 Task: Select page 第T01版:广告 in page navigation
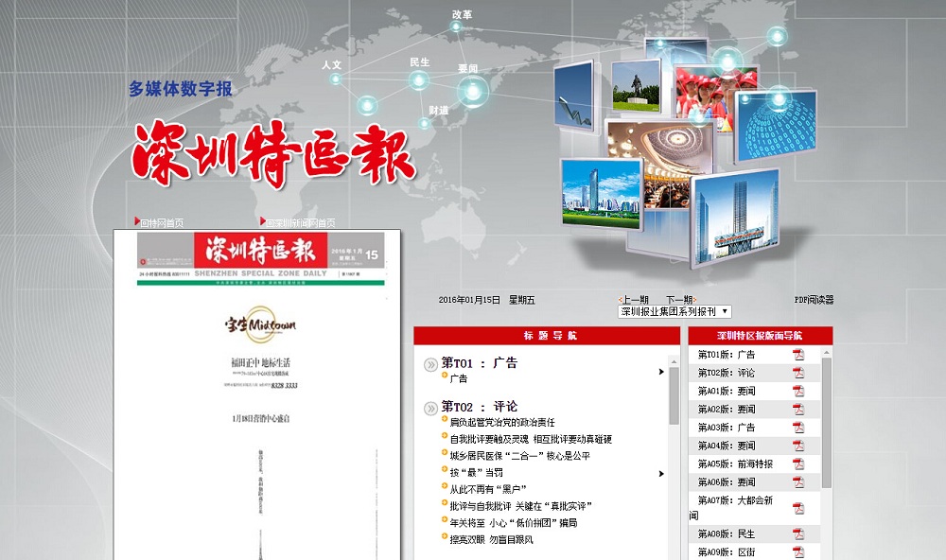pos(727,355)
